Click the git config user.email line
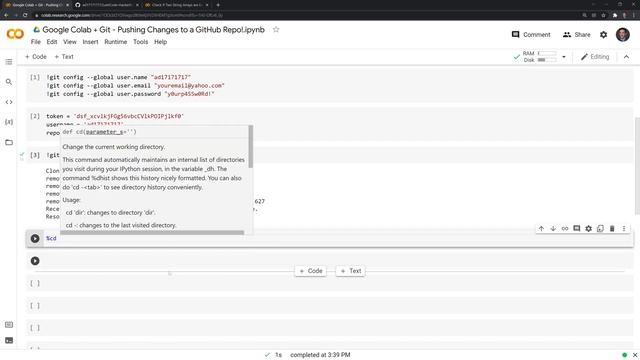 tap(136, 86)
